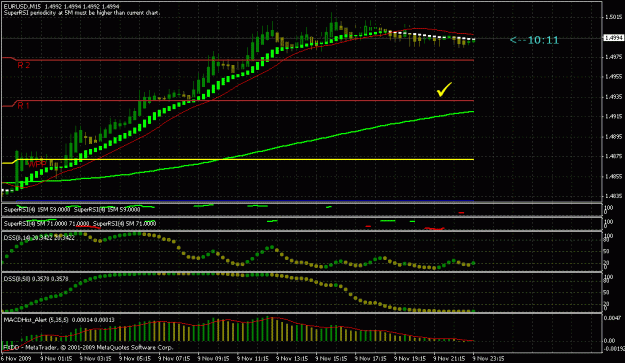Click the 9 Nov 05:15 time label

click(x=135, y=358)
